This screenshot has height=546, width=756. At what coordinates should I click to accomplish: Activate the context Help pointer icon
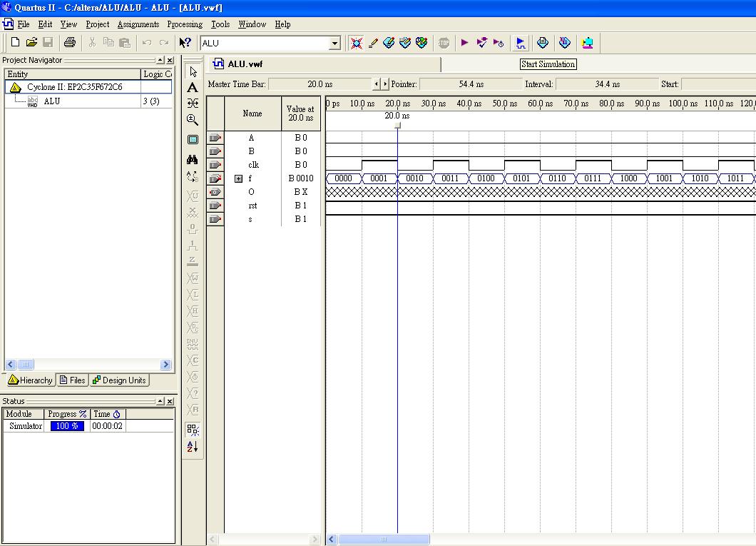(x=185, y=43)
